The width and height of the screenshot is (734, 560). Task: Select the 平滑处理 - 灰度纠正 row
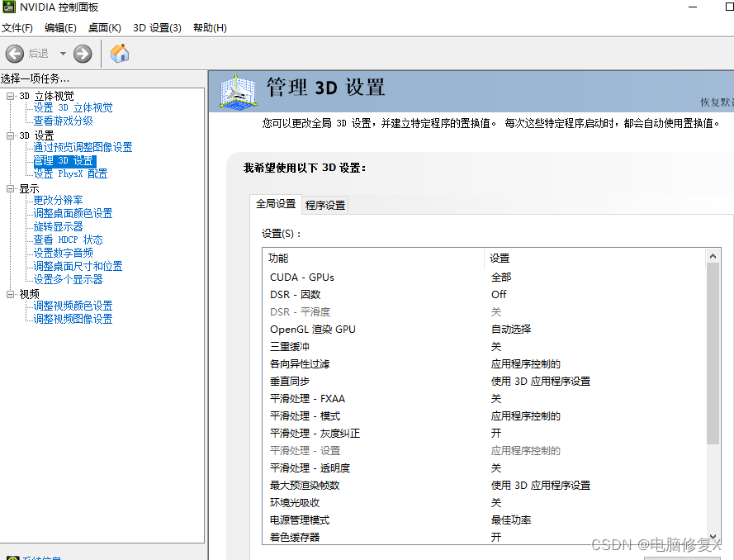click(x=485, y=433)
